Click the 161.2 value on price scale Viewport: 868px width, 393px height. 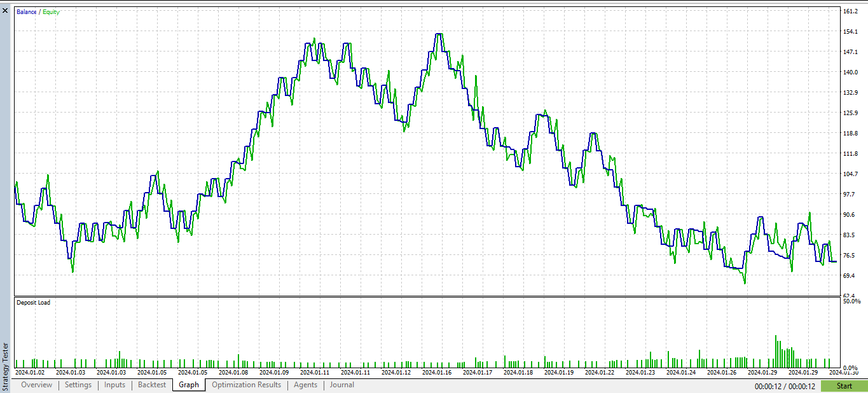pos(849,10)
